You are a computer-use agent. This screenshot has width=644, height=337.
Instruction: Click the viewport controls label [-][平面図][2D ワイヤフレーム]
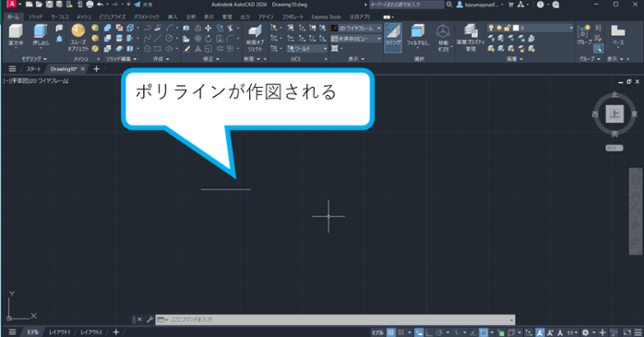tap(36, 81)
